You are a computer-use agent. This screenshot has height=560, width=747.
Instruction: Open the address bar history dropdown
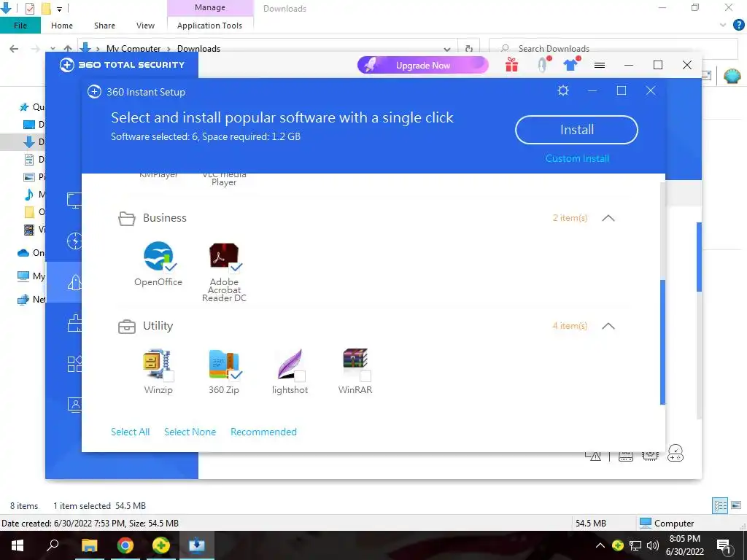[447, 49]
